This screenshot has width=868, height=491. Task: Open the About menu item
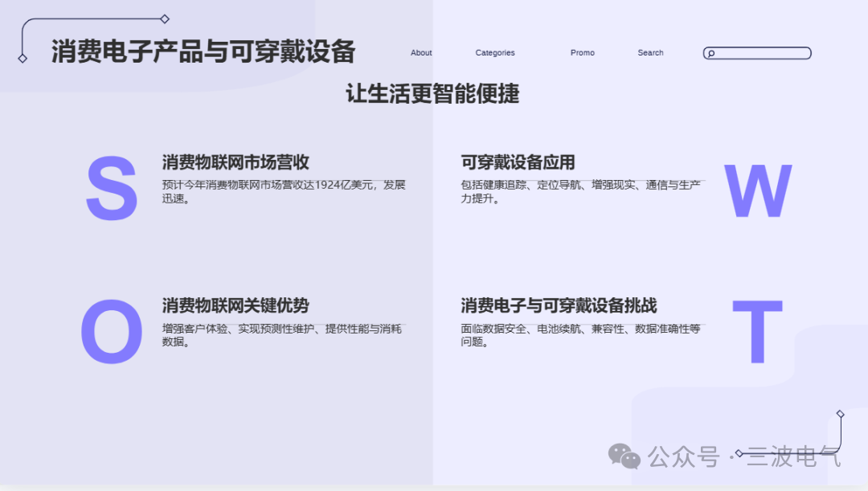click(420, 52)
